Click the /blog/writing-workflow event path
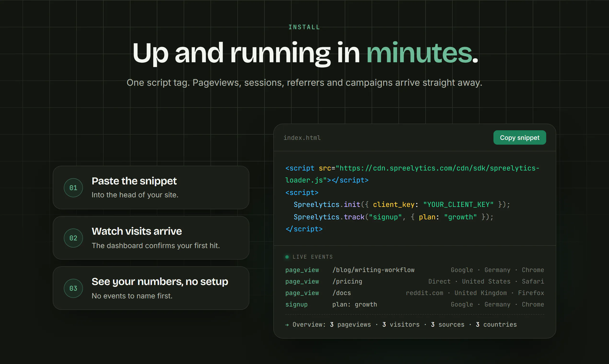Image resolution: width=609 pixels, height=364 pixels. coord(373,270)
